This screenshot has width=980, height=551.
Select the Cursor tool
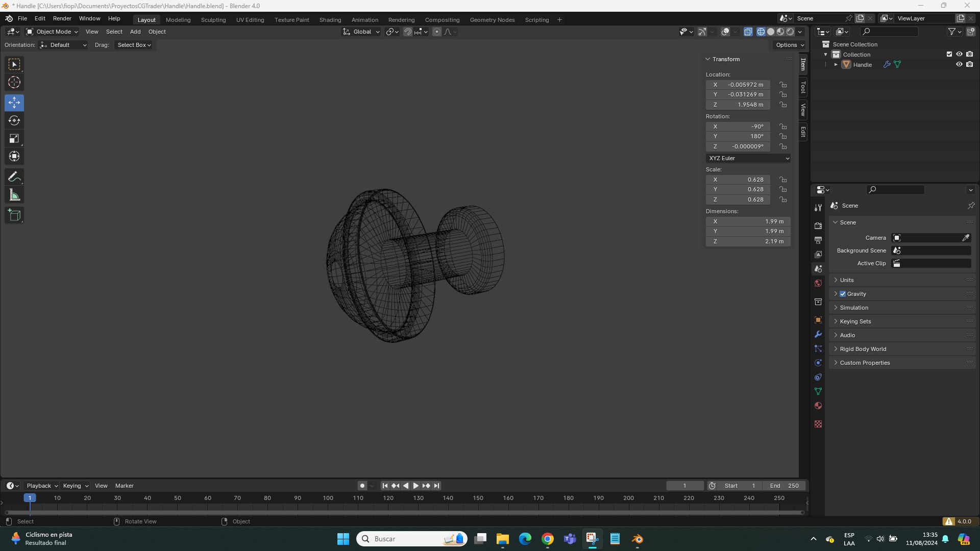tap(14, 82)
